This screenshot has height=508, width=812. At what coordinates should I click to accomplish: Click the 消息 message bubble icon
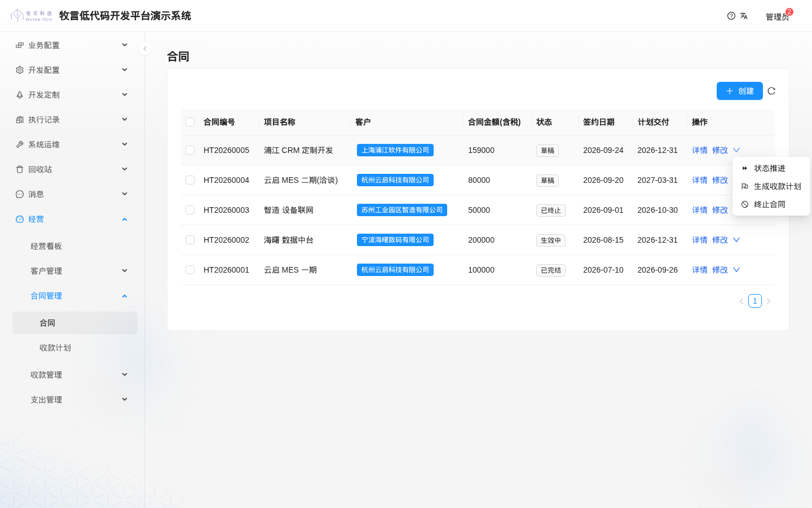point(20,194)
